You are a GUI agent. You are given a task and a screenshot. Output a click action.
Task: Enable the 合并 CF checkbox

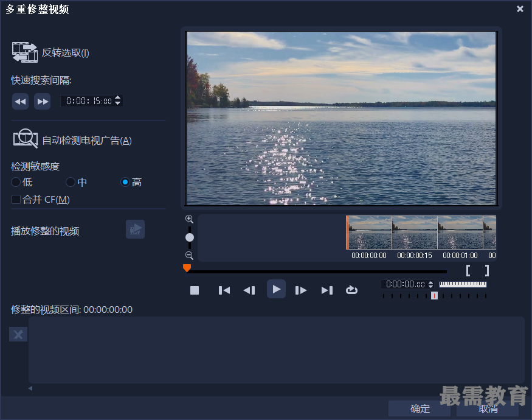[16, 200]
